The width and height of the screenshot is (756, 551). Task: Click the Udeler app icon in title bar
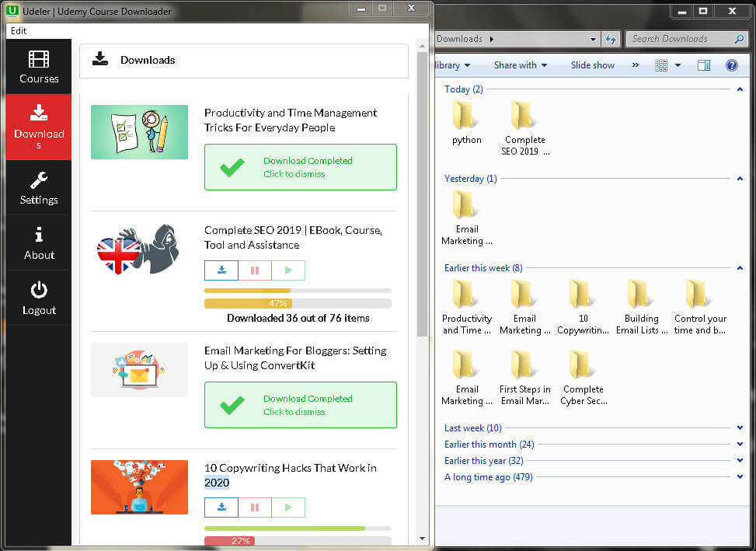point(12,11)
